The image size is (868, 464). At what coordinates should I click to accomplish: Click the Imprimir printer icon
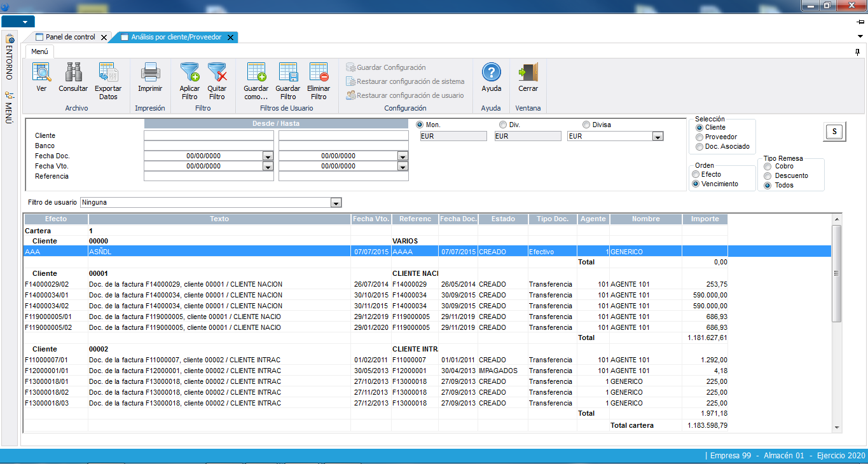pyautogui.click(x=150, y=74)
